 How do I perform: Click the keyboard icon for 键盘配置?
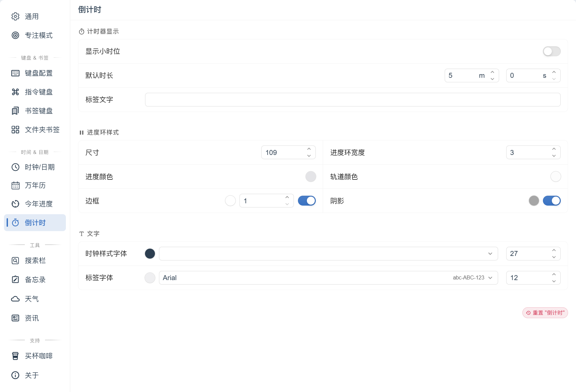point(16,73)
